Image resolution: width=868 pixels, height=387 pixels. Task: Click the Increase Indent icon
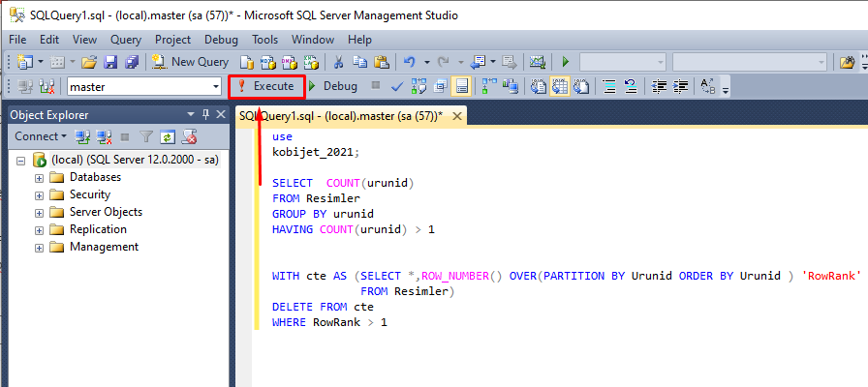[680, 86]
